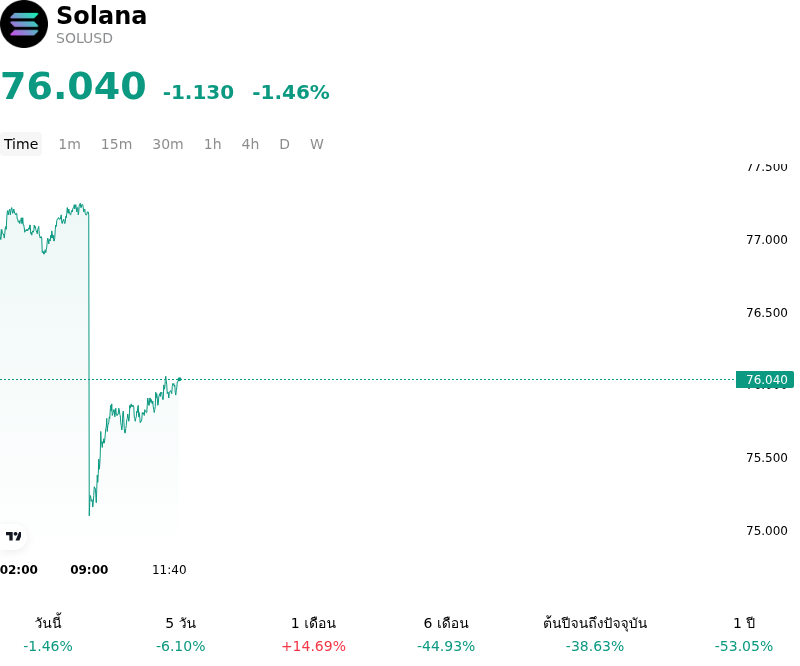Open the Solana title link

click(102, 15)
